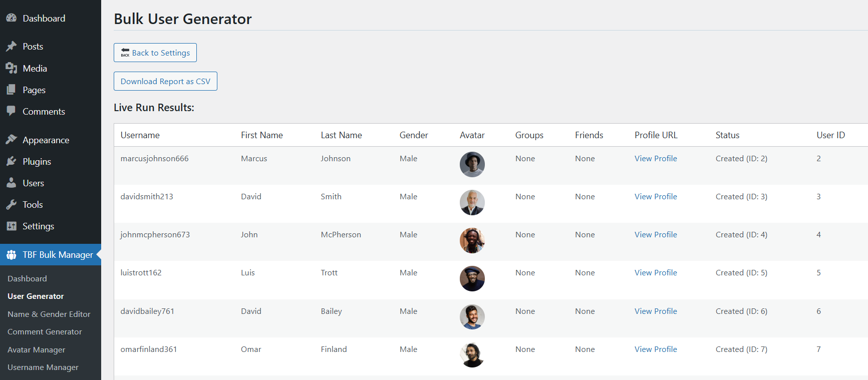Click the Appearance paintbrush icon
Image resolution: width=868 pixels, height=380 pixels.
(x=11, y=140)
